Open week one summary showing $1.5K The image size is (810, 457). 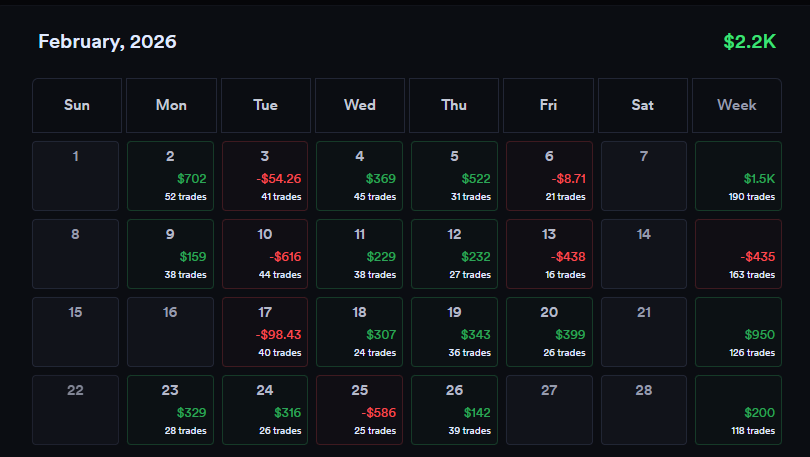(738, 176)
